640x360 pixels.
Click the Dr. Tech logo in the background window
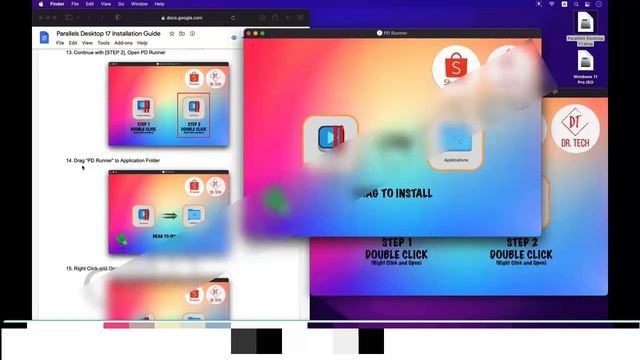pyautogui.click(x=575, y=129)
